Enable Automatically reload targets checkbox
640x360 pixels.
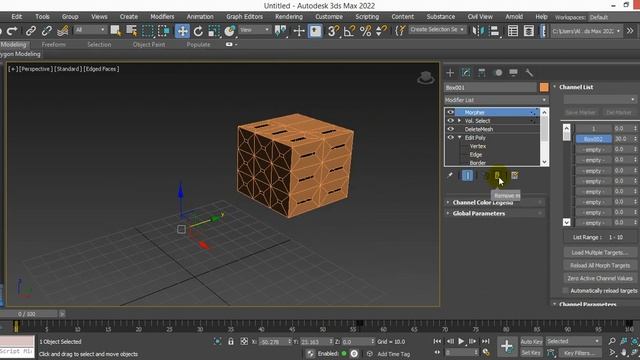coord(565,291)
